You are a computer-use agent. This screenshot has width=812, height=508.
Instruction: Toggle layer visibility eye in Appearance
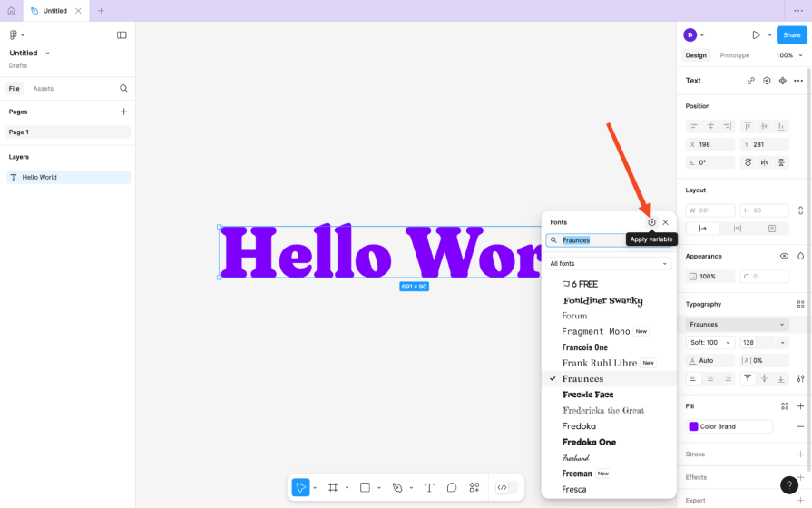tap(784, 256)
